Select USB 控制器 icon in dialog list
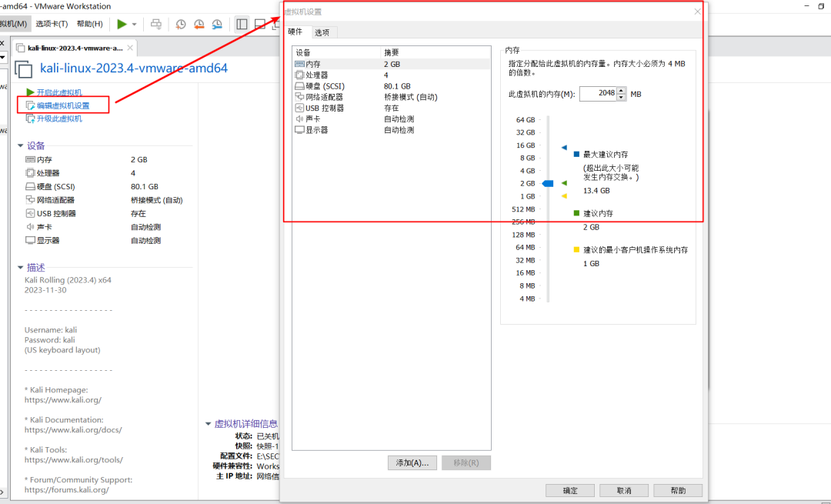 [299, 108]
